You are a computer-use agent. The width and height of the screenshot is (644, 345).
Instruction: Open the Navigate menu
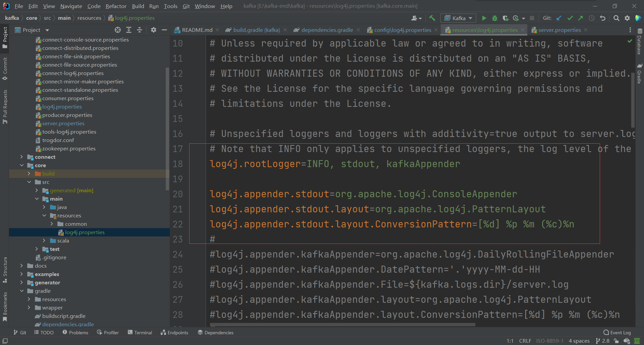[x=71, y=6]
